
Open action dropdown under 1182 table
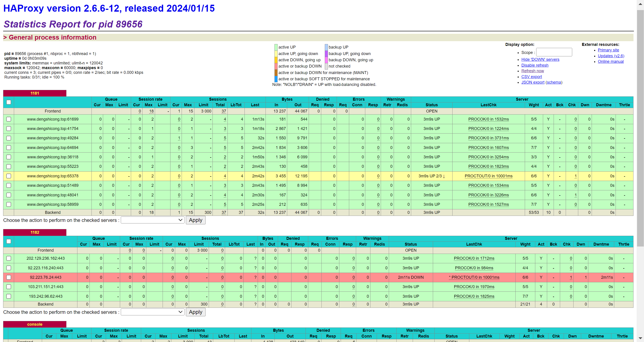click(x=153, y=312)
